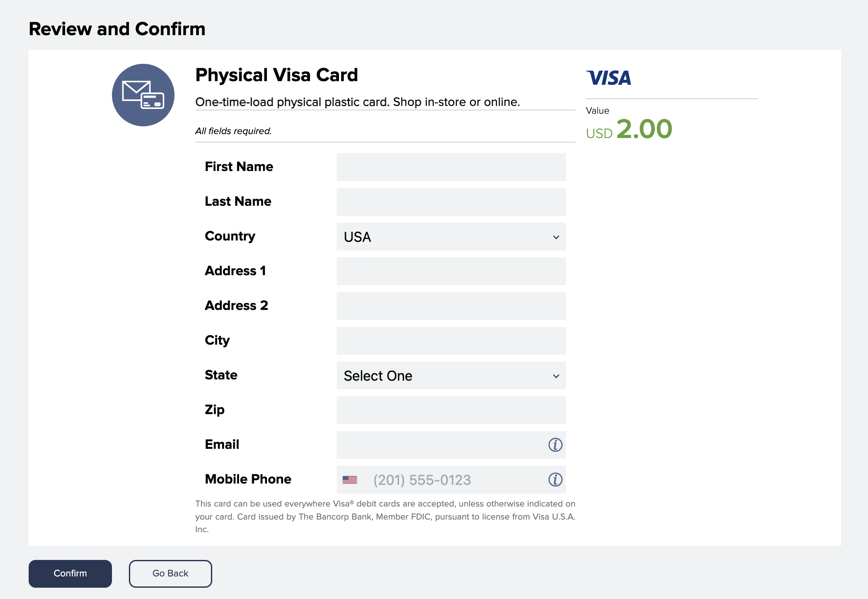Focus the City input field

tap(451, 341)
